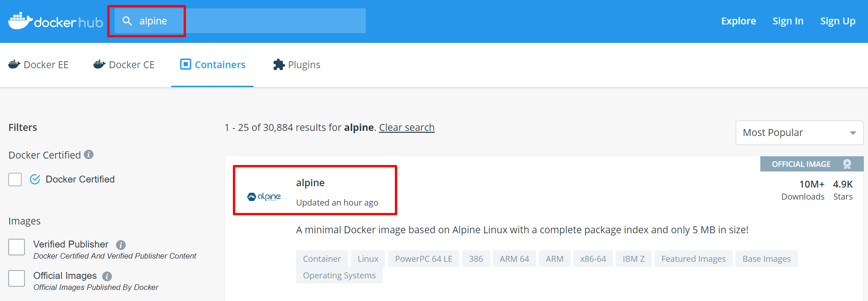Click the Containers square icon
The width and height of the screenshot is (868, 301).
click(x=185, y=64)
